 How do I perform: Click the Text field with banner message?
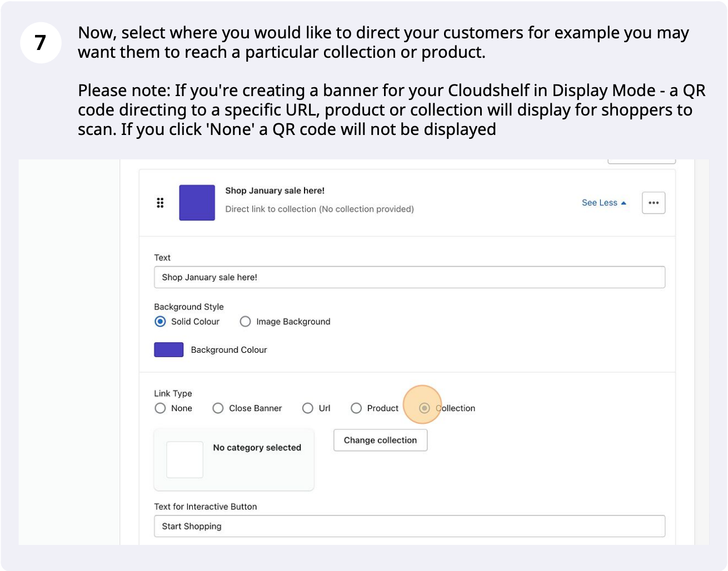pos(410,277)
